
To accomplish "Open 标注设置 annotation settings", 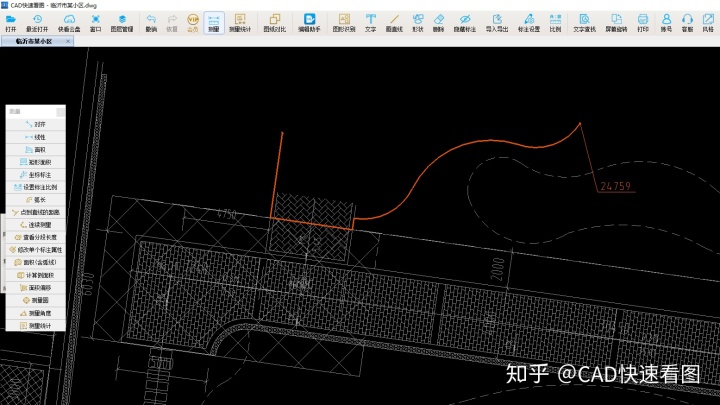I will tap(529, 22).
